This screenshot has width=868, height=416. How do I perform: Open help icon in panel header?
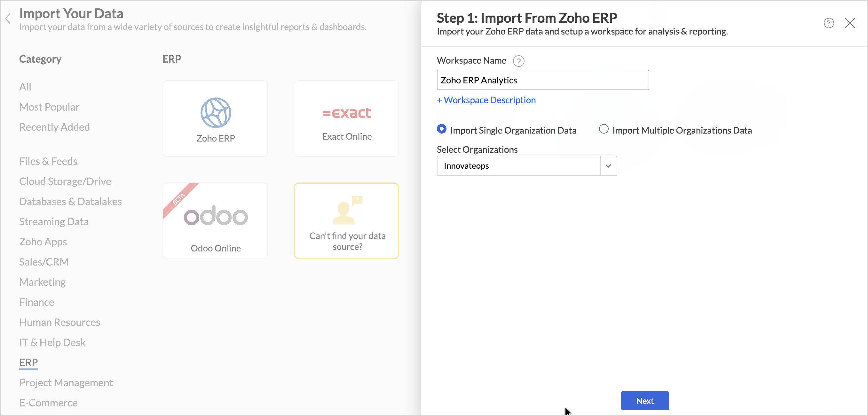(829, 23)
